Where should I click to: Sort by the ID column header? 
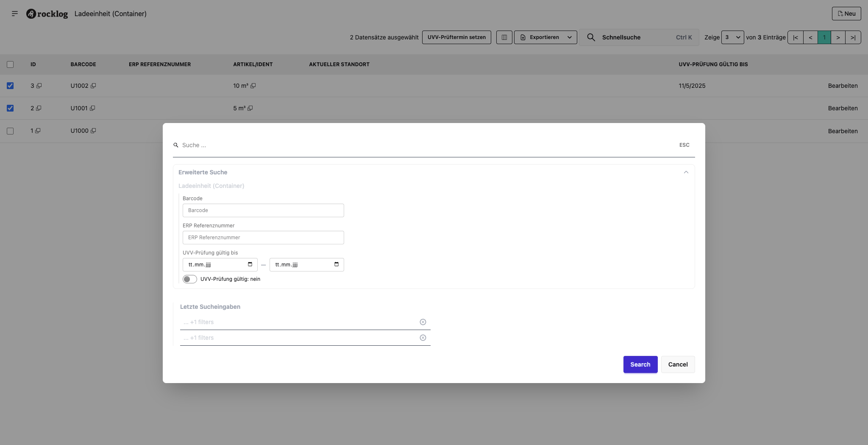click(x=33, y=64)
